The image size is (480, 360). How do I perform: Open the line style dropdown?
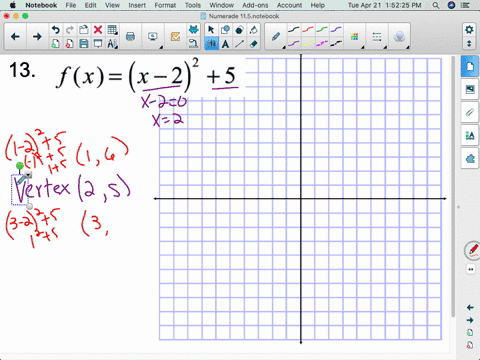pos(377,37)
